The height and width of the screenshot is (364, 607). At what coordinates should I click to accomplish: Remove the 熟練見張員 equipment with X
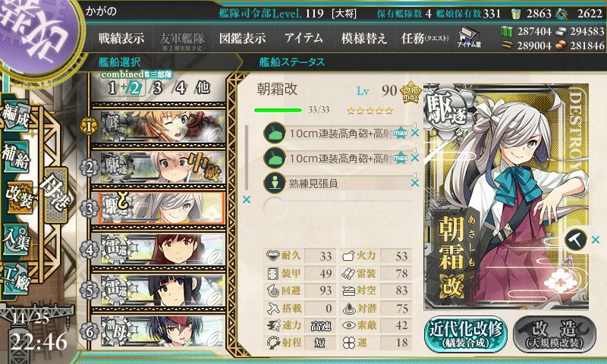coord(415,183)
